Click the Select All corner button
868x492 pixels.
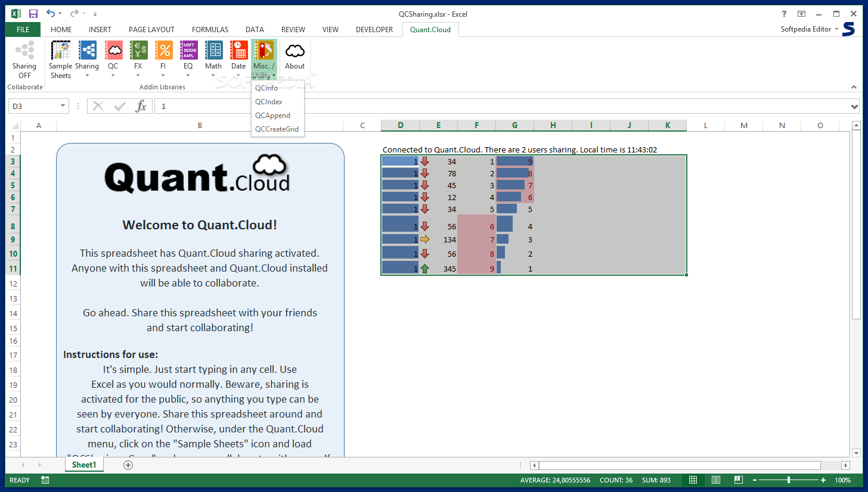click(x=13, y=125)
